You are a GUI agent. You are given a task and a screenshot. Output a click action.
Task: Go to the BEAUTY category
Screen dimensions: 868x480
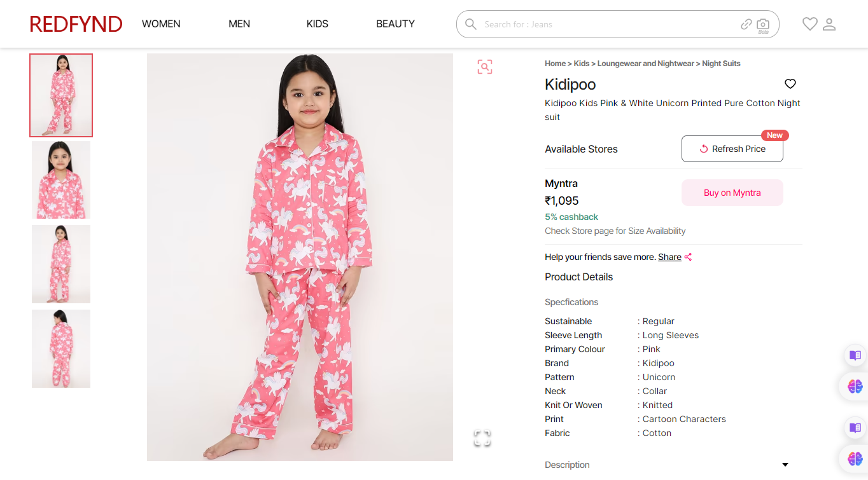pyautogui.click(x=395, y=24)
